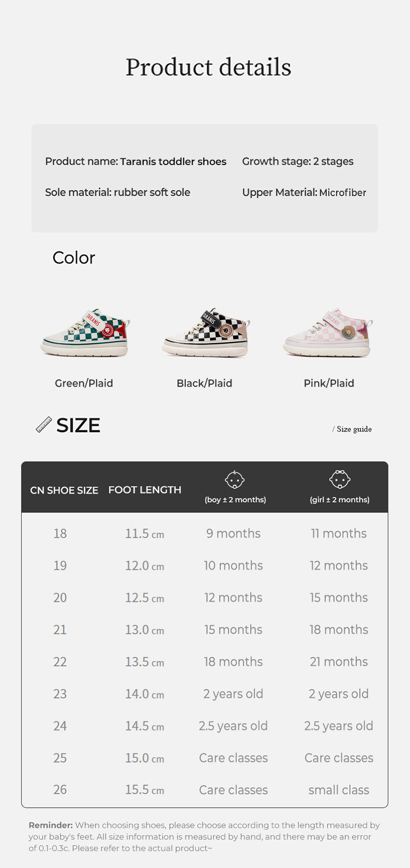Click the Pink/Plaid color label
This screenshot has height=868, width=410.
(x=329, y=383)
